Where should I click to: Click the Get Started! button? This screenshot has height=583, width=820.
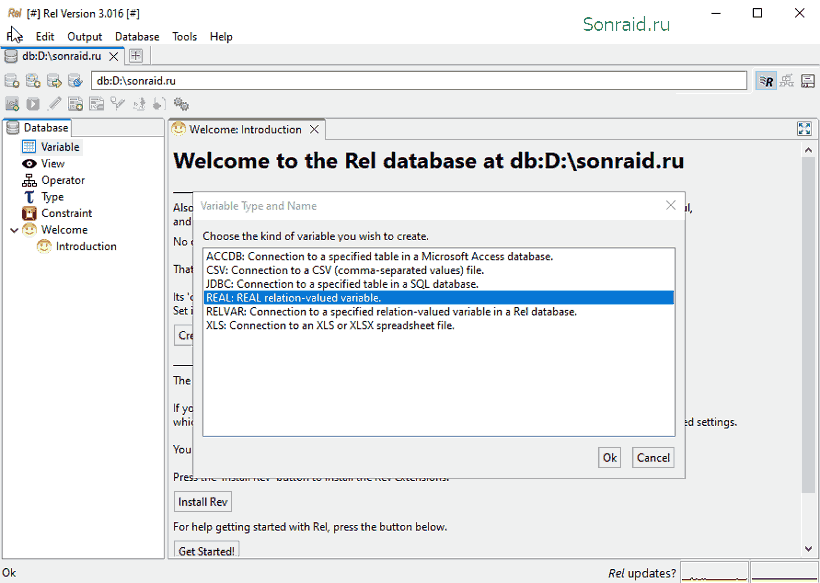point(207,551)
